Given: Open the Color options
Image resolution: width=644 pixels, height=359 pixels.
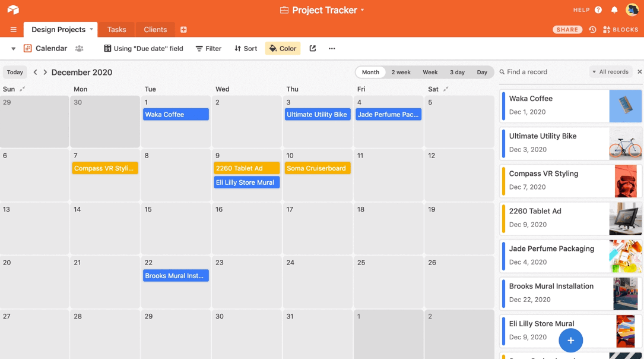Looking at the screenshot, I should [283, 49].
